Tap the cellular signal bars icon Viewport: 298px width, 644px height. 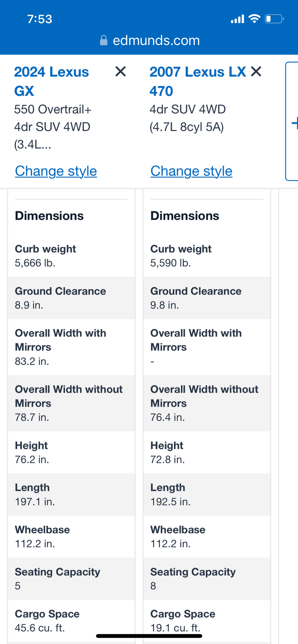(238, 19)
